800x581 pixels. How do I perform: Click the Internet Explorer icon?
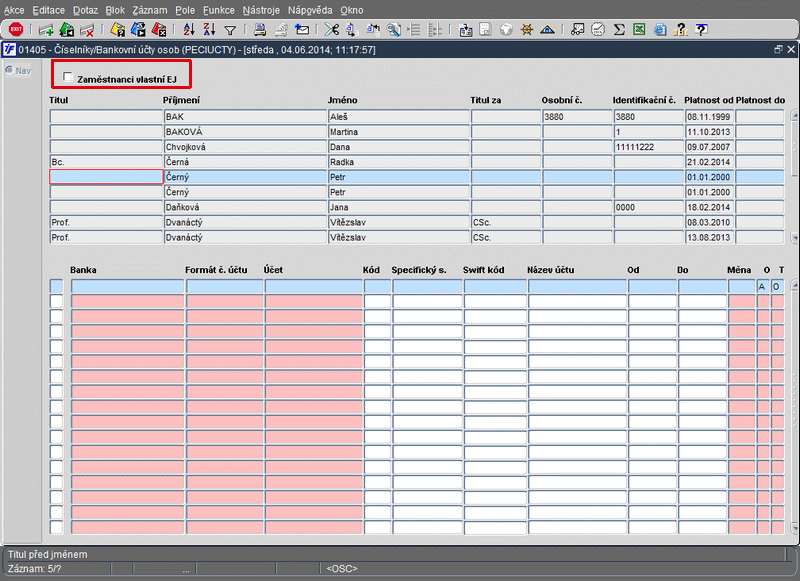pyautogui.click(x=660, y=30)
